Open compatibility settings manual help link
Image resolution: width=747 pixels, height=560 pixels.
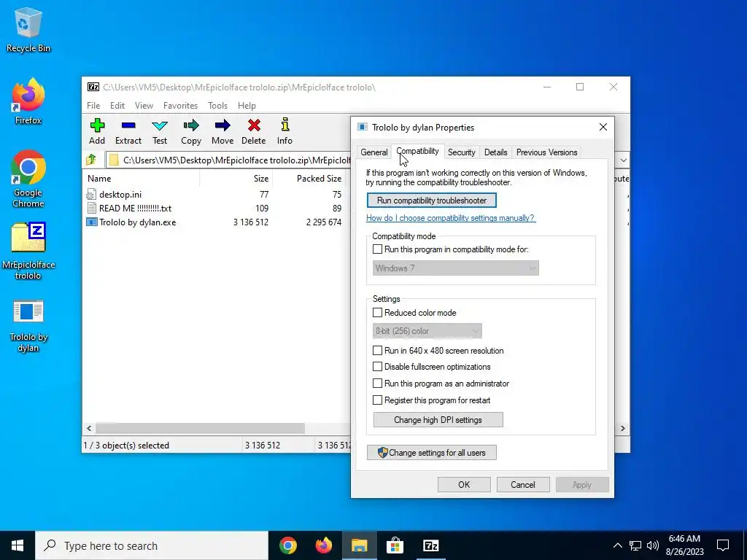(x=450, y=218)
